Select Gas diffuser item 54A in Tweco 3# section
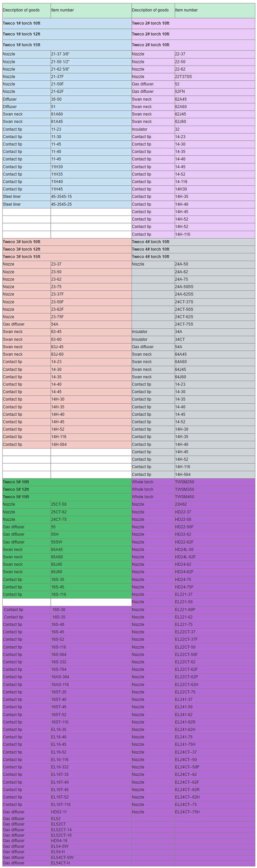This screenshot has width=257, height=868. (55, 324)
